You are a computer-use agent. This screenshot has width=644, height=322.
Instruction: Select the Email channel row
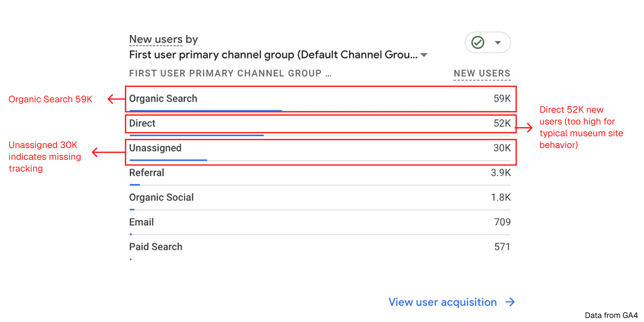141,222
